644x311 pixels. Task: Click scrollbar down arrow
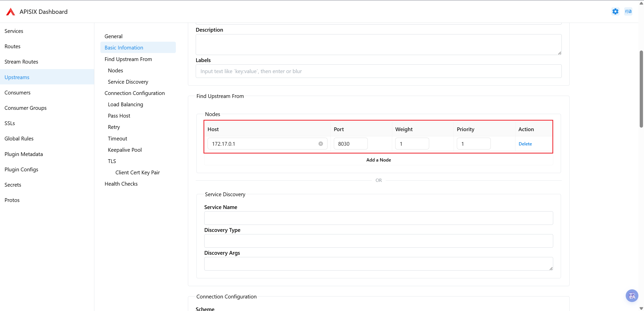tap(641, 308)
